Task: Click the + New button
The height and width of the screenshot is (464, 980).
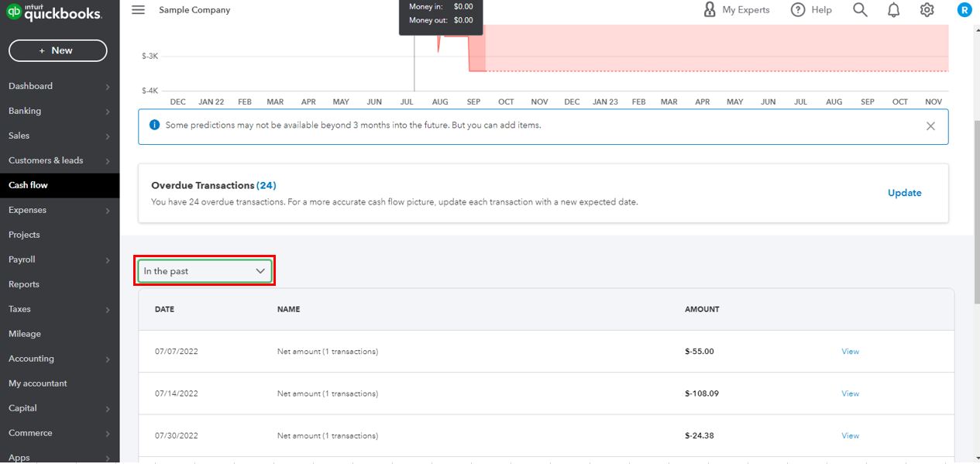Action: click(x=58, y=50)
